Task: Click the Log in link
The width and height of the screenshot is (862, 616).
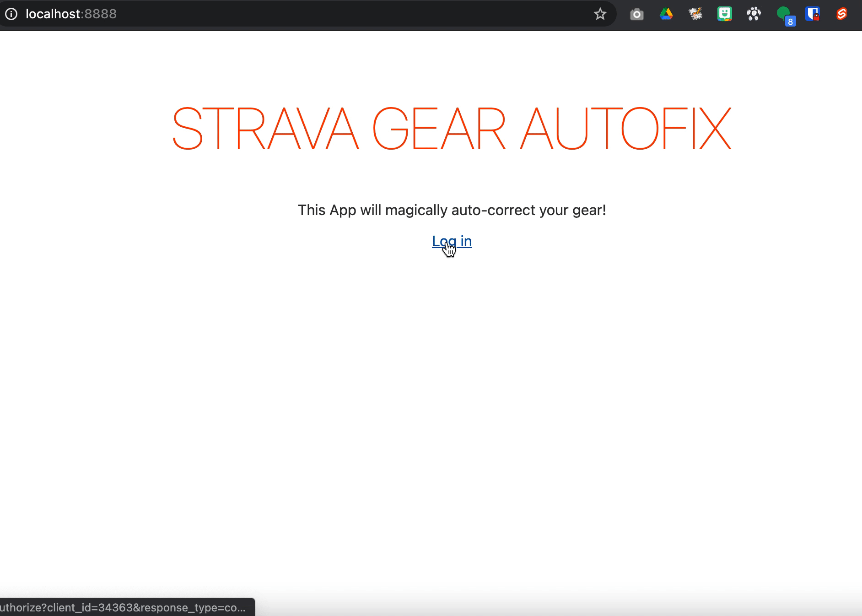Action: click(x=452, y=241)
